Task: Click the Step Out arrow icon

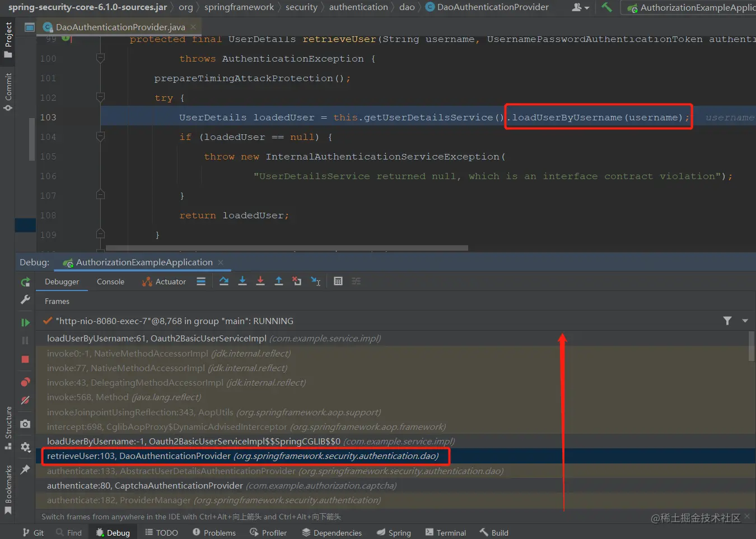Action: click(278, 282)
